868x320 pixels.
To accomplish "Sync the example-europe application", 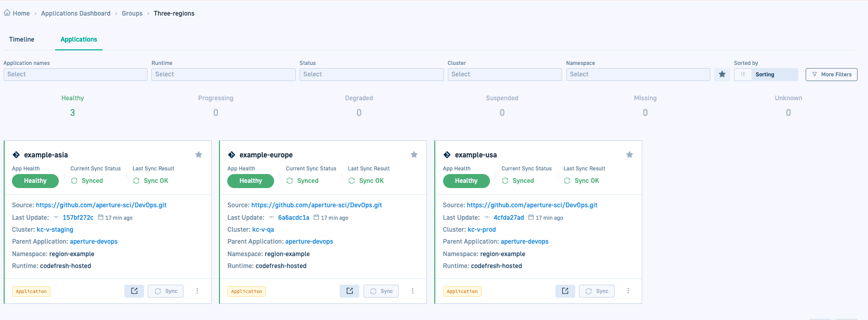I will [381, 291].
